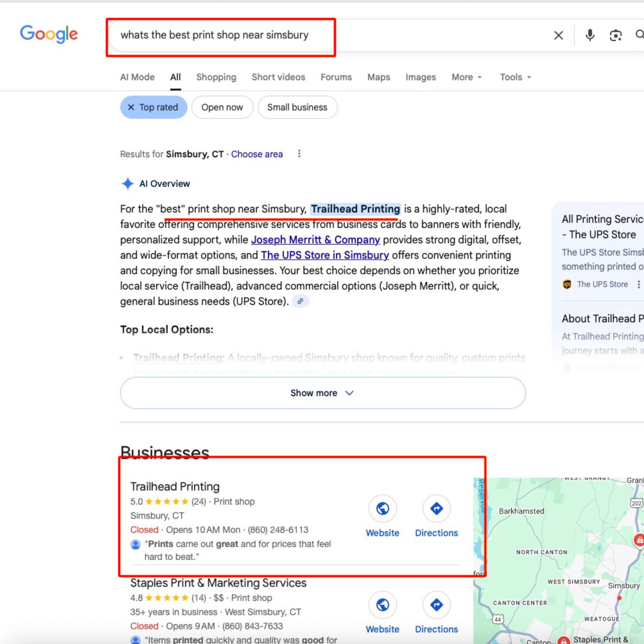
Task: Click the search magnifier icon
Action: 639,35
